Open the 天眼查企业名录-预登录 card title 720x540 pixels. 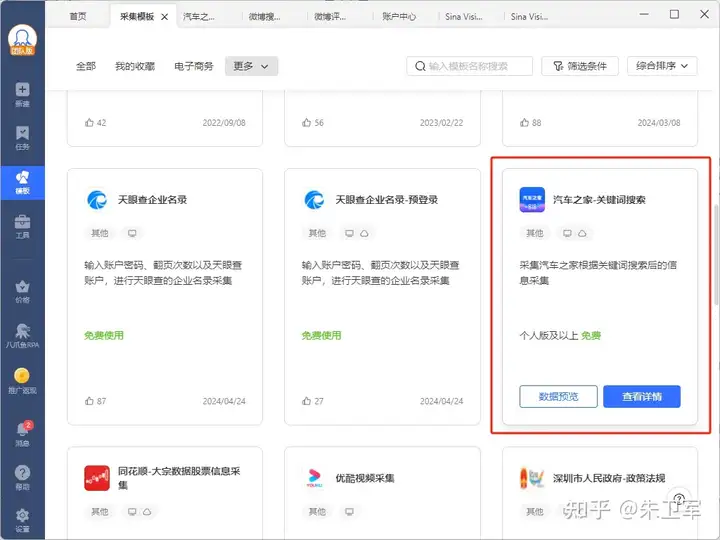pos(387,200)
